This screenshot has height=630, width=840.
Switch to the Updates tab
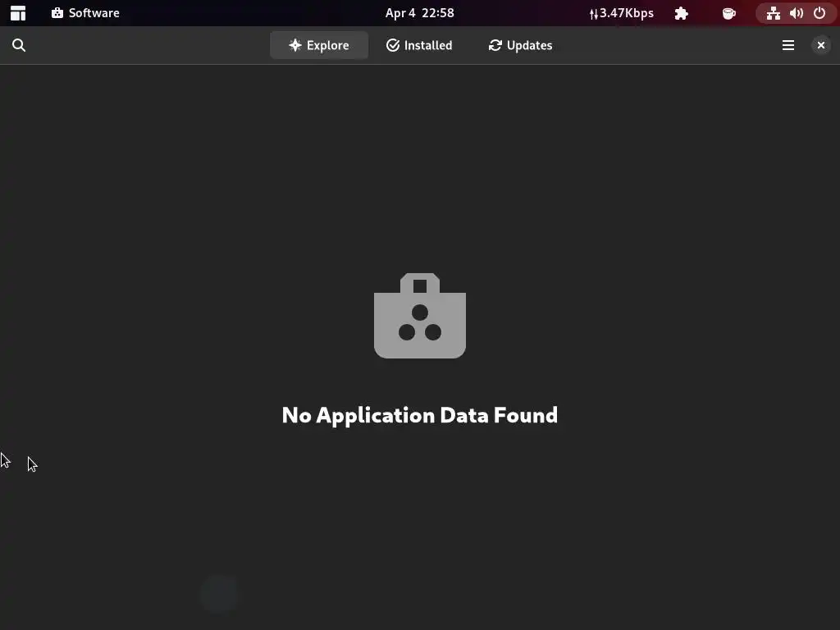pyautogui.click(x=520, y=46)
